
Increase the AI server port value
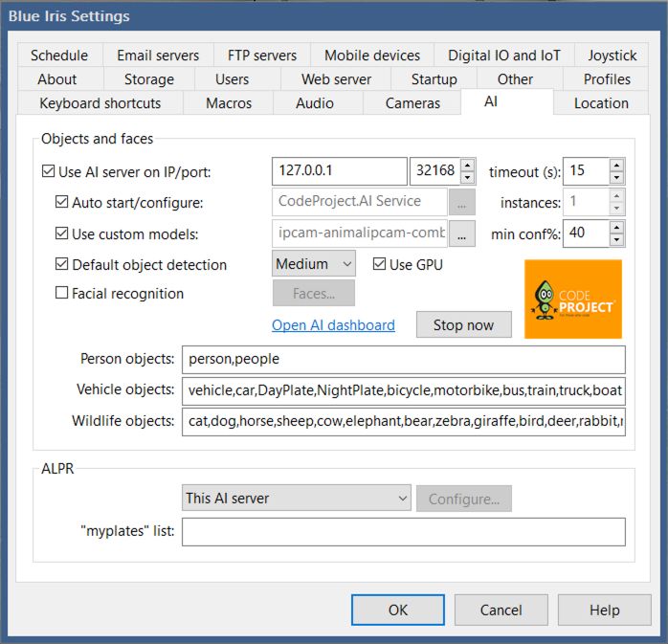pyautogui.click(x=468, y=166)
